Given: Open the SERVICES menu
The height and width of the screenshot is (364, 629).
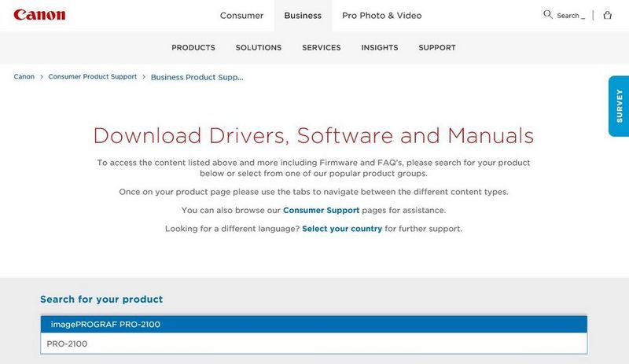Looking at the screenshot, I should point(322,47).
